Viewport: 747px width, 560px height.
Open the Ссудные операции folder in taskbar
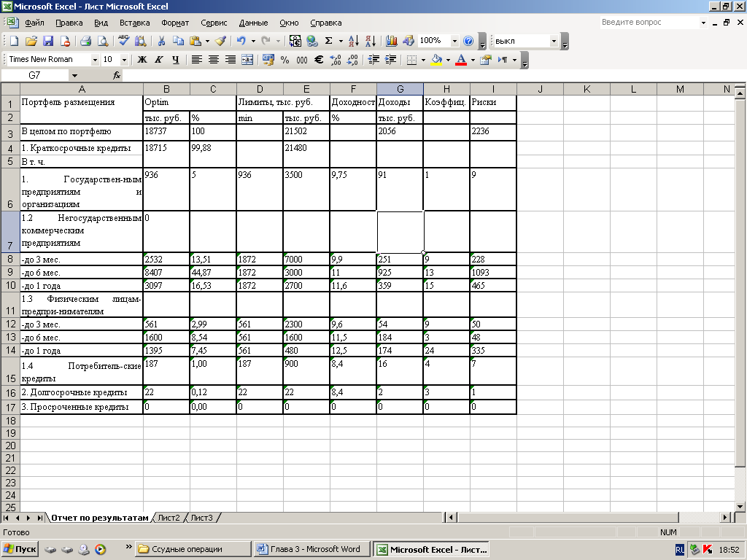tap(193, 549)
